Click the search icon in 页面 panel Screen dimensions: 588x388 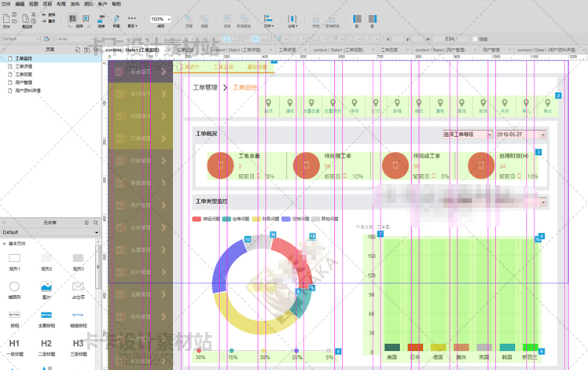[96, 50]
